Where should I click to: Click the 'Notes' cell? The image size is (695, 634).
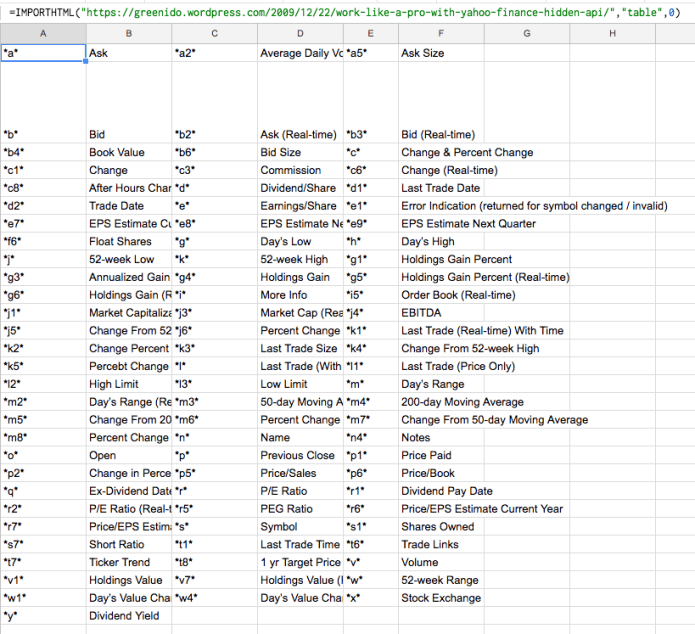(x=441, y=438)
